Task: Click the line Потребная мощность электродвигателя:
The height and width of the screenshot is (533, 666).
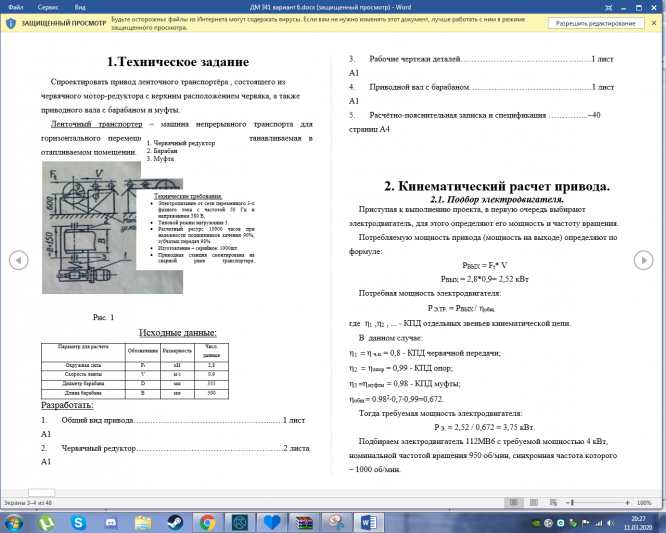Action: click(430, 293)
